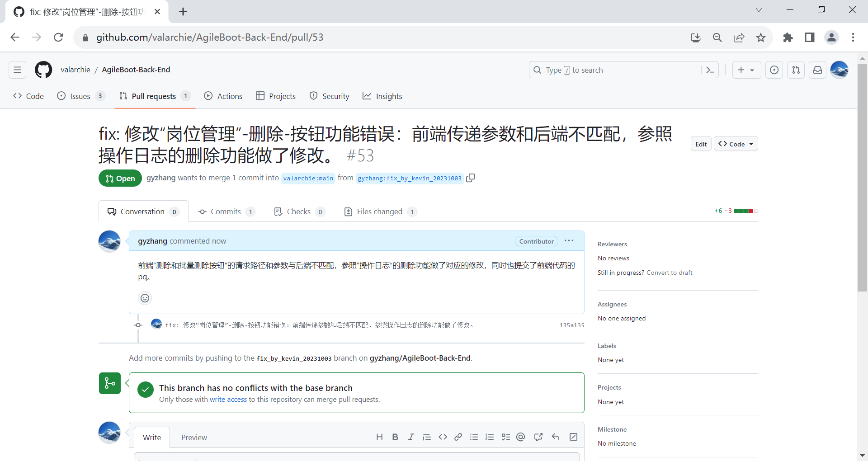Viewport: 868px width, 461px height.
Task: Open the Labels sidebar section
Action: click(607, 346)
